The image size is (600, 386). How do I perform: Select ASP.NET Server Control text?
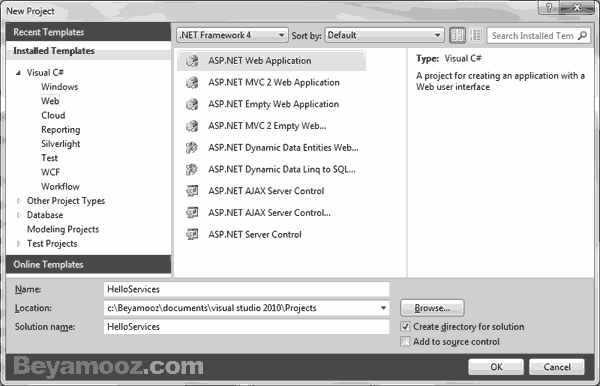[255, 235]
